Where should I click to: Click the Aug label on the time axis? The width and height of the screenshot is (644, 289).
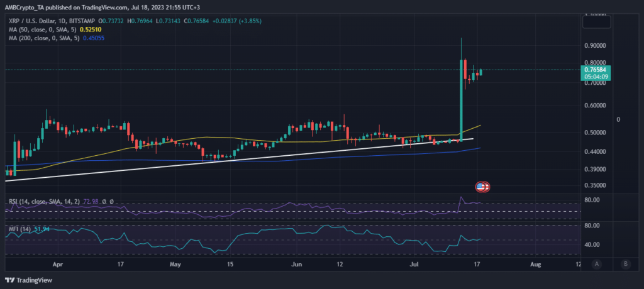tap(535, 265)
